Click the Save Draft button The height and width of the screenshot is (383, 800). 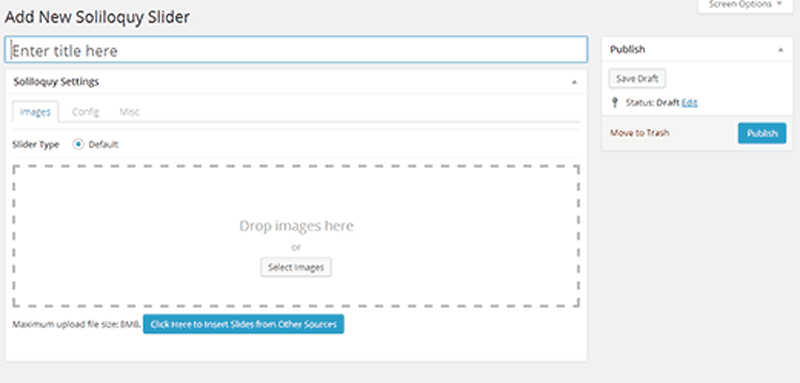(637, 79)
